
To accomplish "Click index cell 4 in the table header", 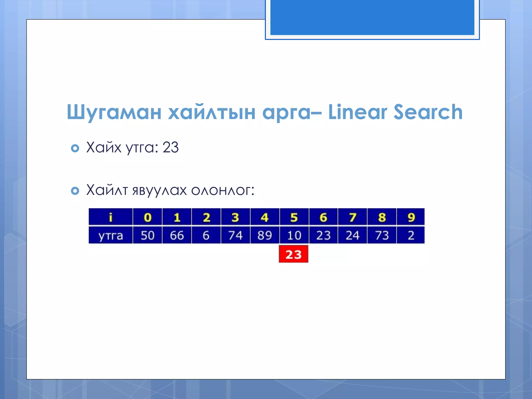I will [265, 217].
